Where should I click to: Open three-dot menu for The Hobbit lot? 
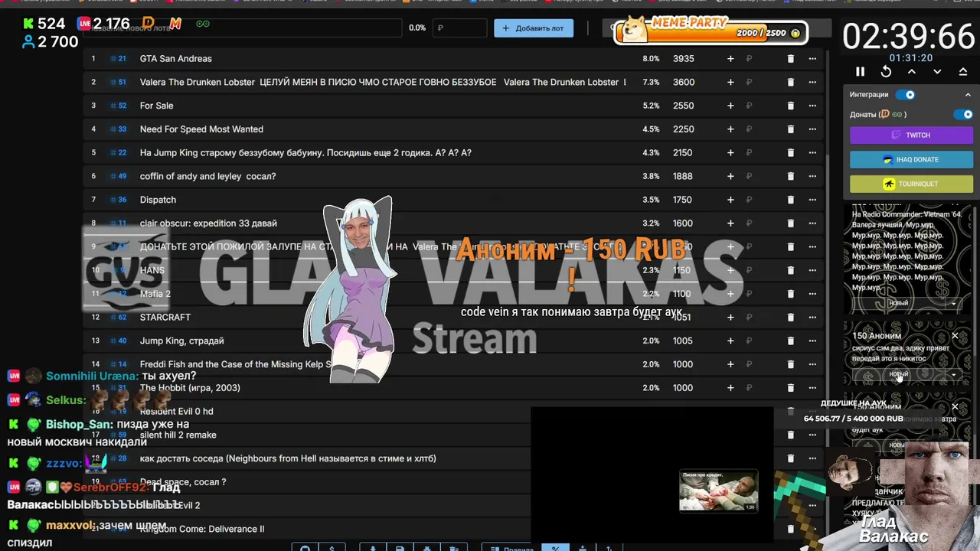pos(812,388)
